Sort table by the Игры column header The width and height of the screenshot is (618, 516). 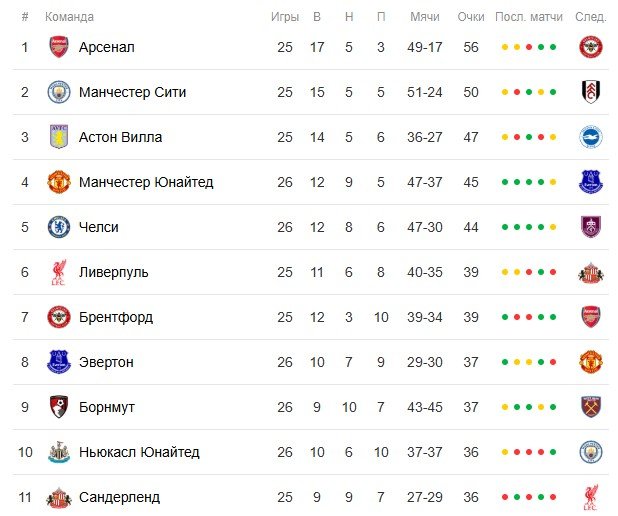pos(285,17)
